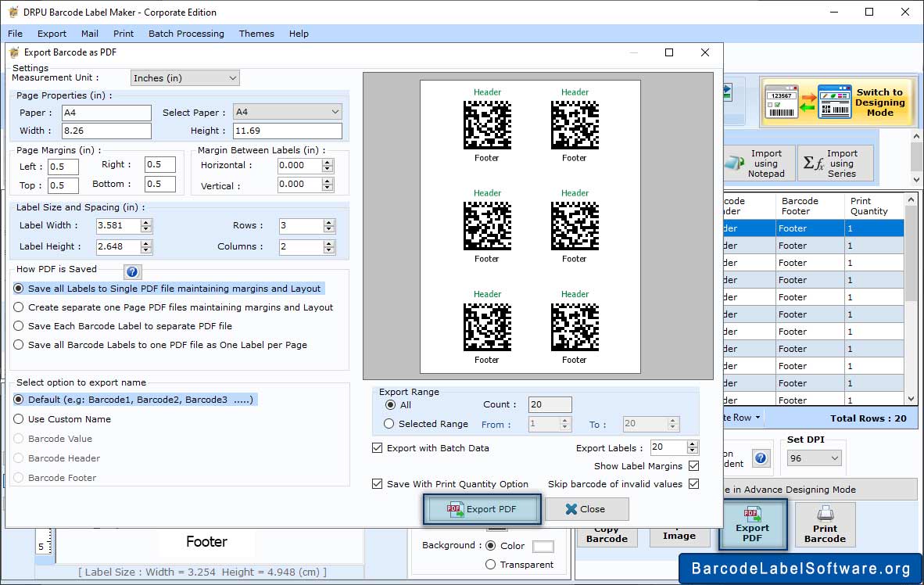Open File menu
The height and width of the screenshot is (585, 924).
[x=16, y=34]
